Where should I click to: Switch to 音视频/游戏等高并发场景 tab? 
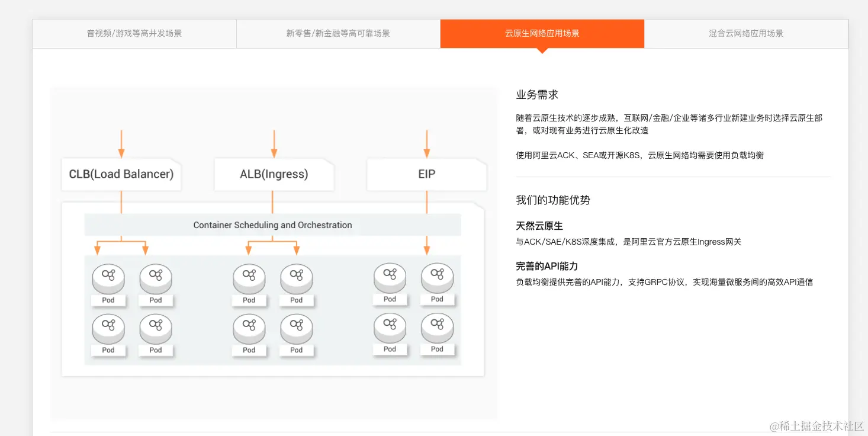click(x=134, y=34)
